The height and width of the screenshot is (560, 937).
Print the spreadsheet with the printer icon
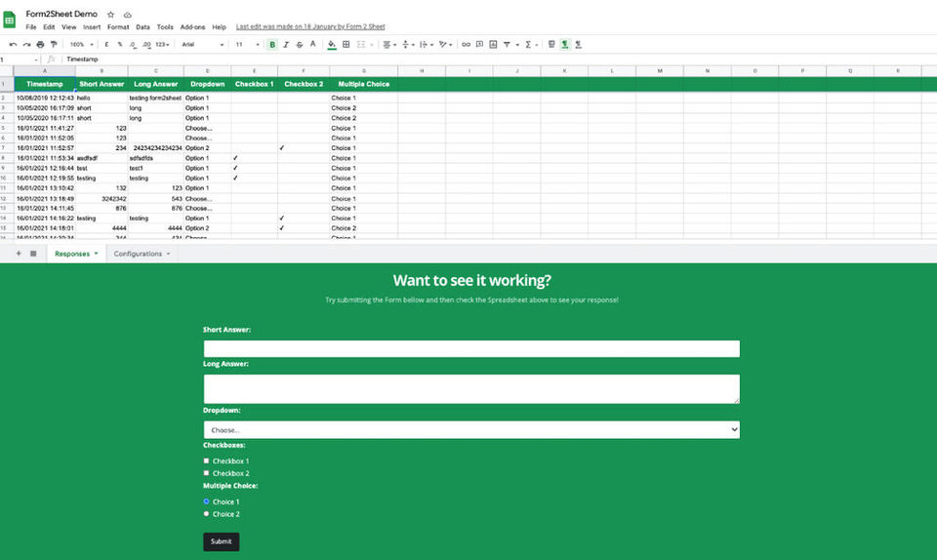click(40, 45)
